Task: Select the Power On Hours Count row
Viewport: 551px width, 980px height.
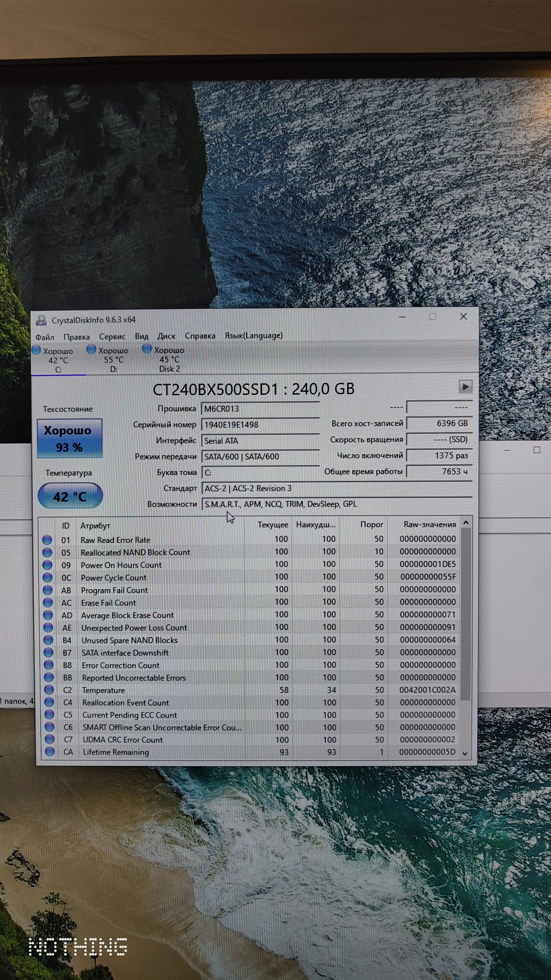Action: 121,565
